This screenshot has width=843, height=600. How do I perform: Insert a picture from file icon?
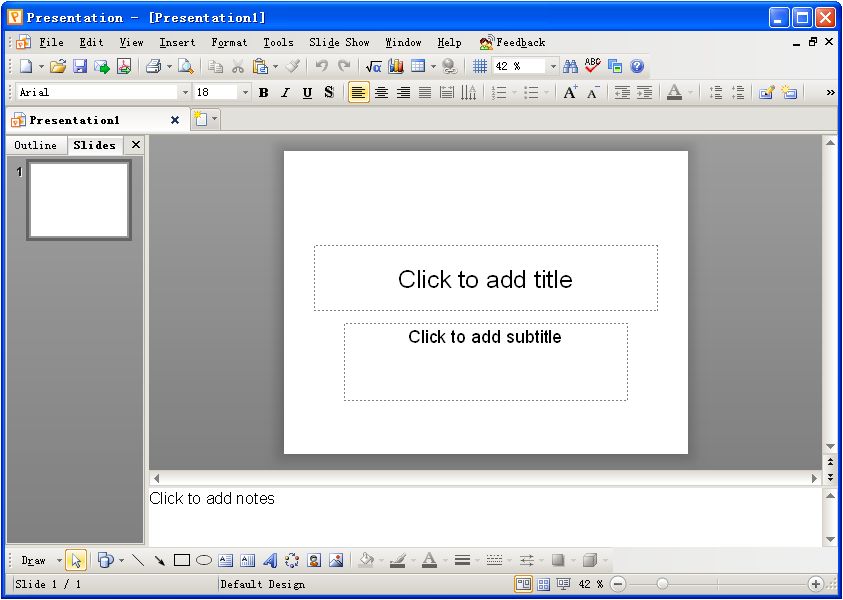[336, 561]
